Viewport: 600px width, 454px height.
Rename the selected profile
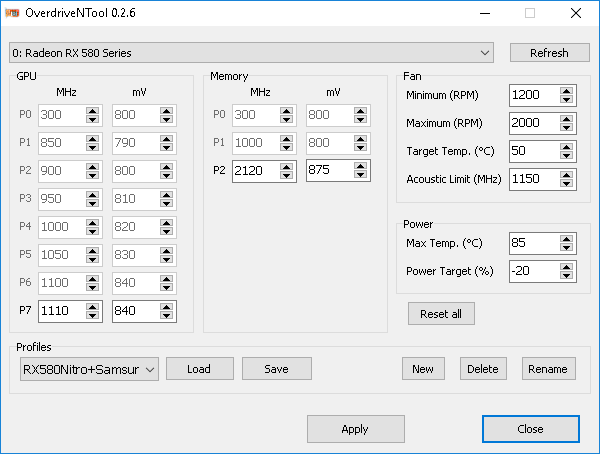tap(549, 369)
